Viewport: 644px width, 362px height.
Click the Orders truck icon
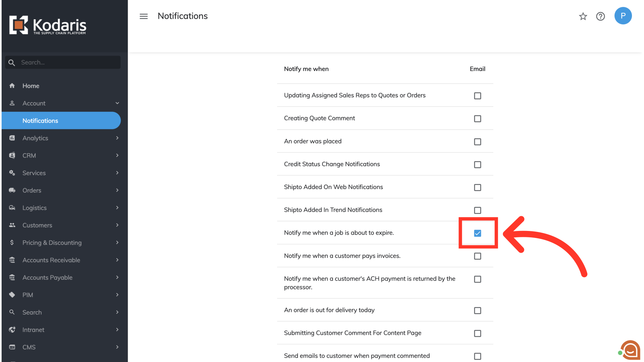coord(12,190)
